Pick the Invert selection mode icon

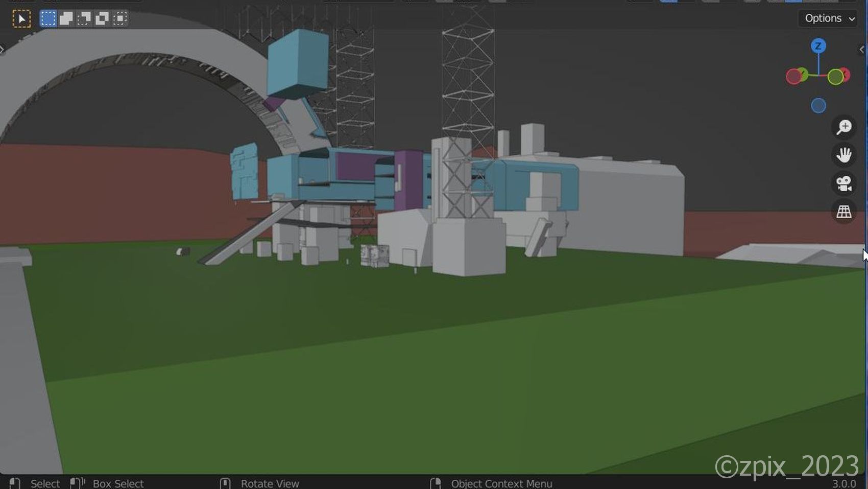click(x=102, y=19)
